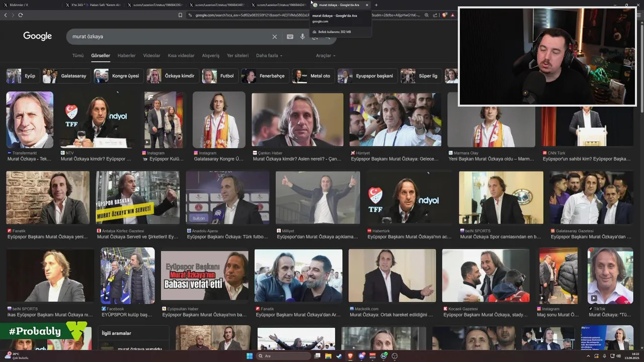This screenshot has height=362, width=644.
Task: Filter images by Galatasaray chip
Action: pos(66,76)
